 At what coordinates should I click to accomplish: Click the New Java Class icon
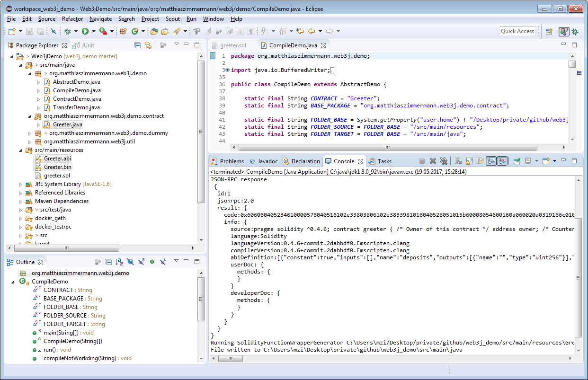[x=134, y=31]
